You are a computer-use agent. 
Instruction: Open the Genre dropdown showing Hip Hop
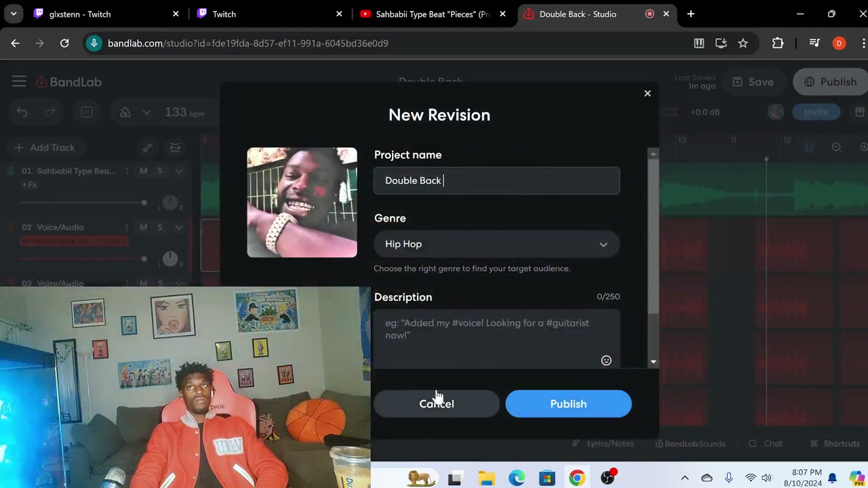pos(496,244)
